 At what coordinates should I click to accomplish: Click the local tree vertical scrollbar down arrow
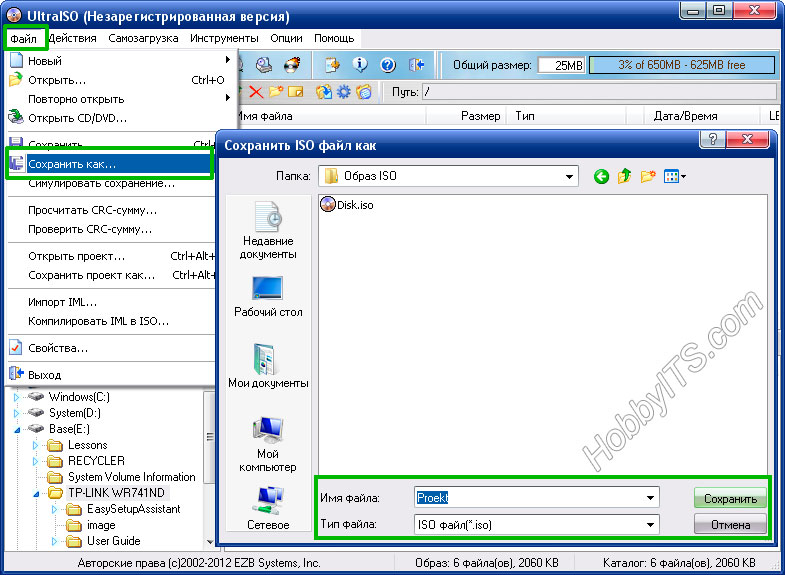209,542
